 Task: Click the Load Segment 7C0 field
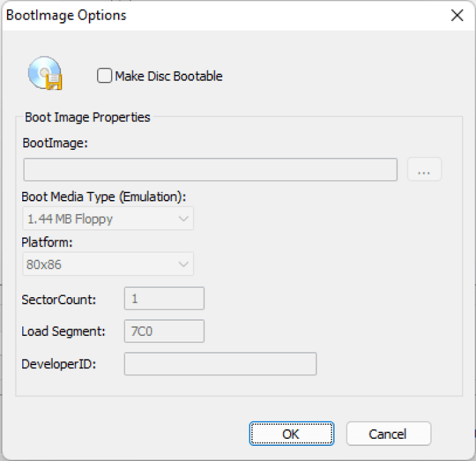tap(164, 331)
